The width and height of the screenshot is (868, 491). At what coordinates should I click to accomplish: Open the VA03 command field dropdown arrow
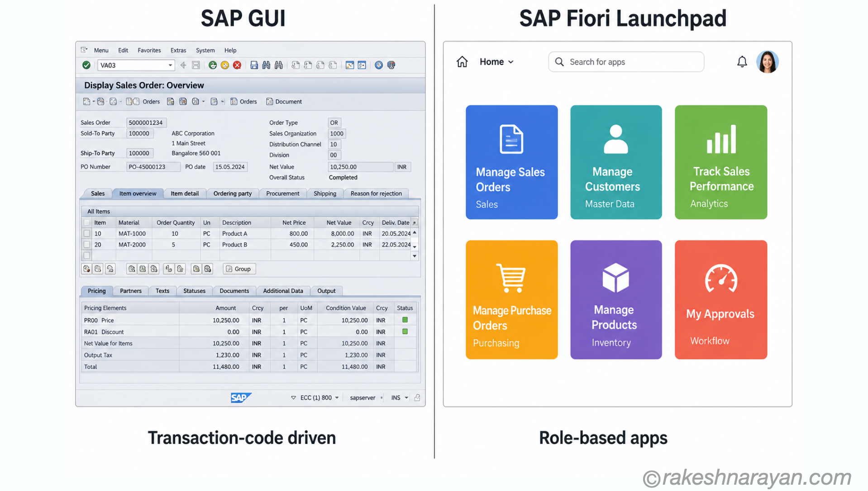[x=170, y=65]
